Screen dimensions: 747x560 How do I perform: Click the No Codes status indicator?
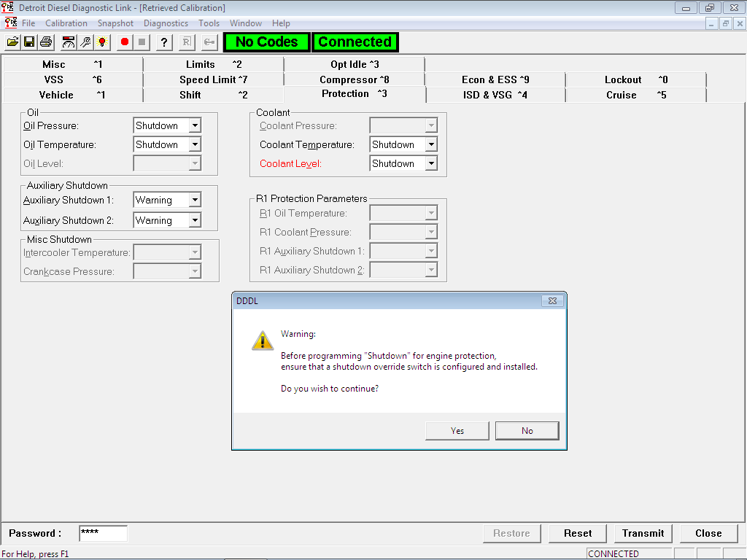(267, 42)
